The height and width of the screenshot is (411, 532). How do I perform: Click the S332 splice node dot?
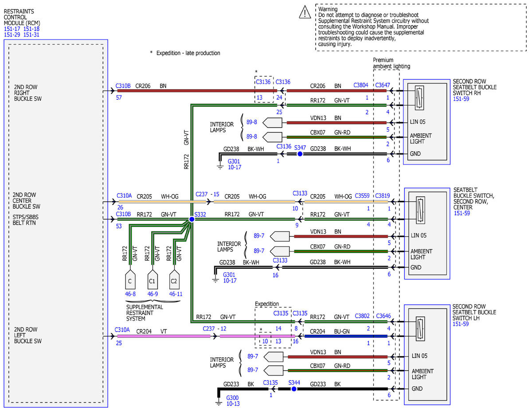point(192,219)
